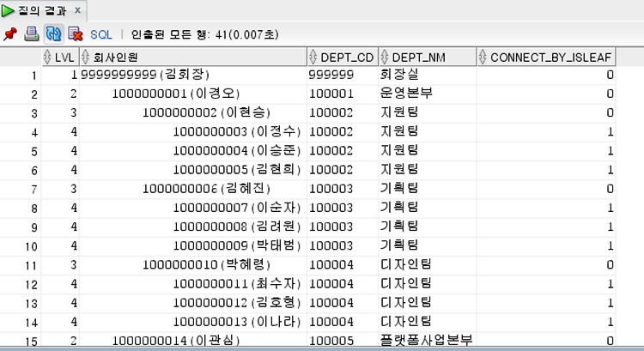Open the SQL link in toolbar

point(101,34)
